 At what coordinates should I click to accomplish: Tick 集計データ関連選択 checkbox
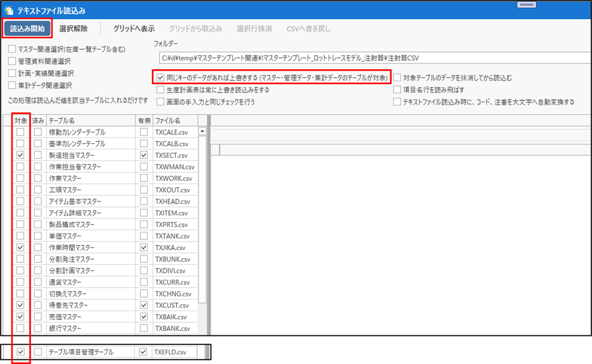12,85
